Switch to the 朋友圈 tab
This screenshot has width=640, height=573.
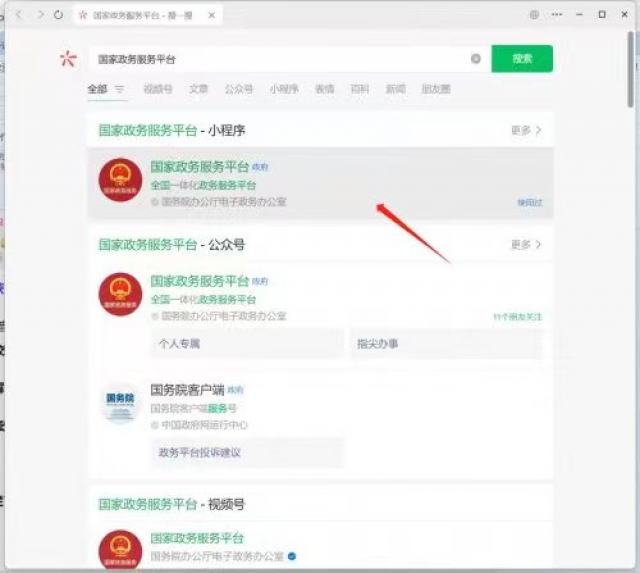(x=436, y=89)
